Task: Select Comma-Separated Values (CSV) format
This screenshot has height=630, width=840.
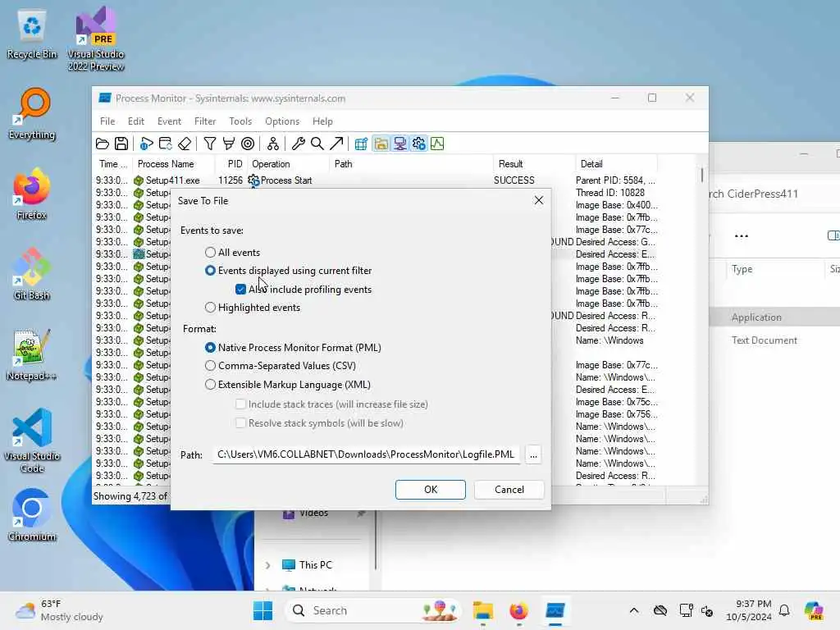Action: [x=210, y=366]
